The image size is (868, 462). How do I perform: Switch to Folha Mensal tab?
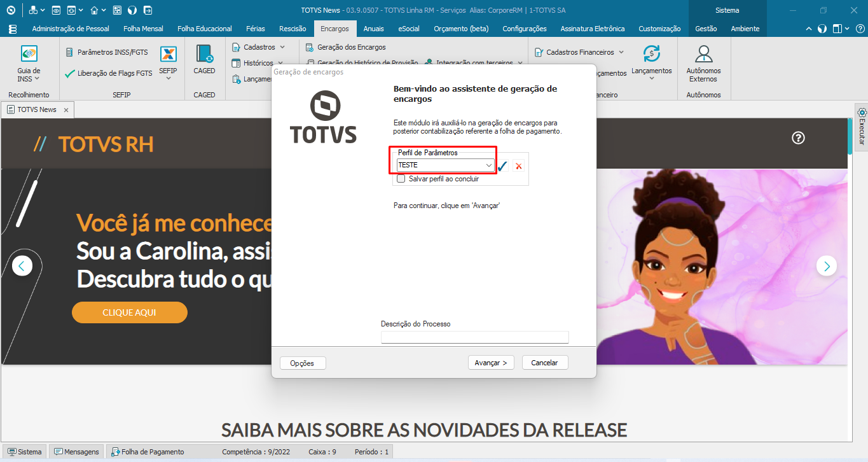point(143,29)
